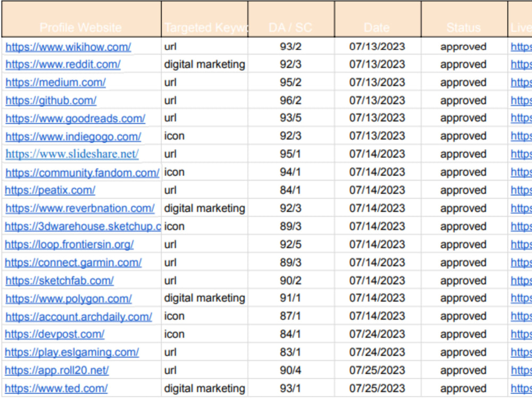
Task: Open the polygon.com link
Action: point(69,298)
